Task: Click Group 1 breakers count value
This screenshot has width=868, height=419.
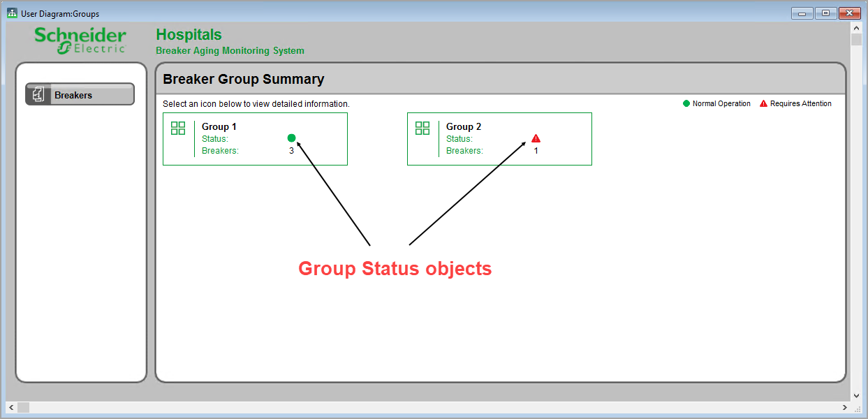Action: pos(291,151)
